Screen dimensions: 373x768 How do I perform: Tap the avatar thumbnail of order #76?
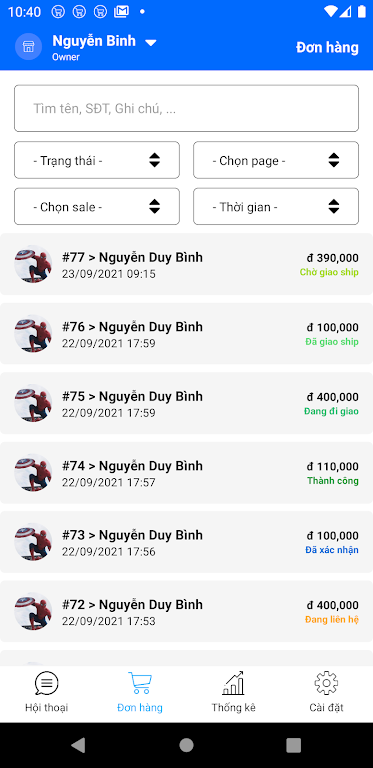pyautogui.click(x=33, y=334)
